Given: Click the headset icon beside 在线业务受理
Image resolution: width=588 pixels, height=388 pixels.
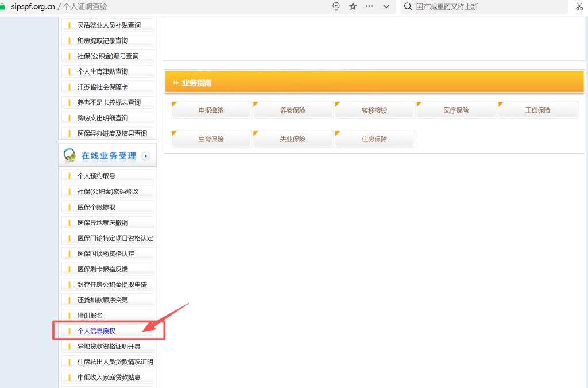Looking at the screenshot, I should (x=70, y=155).
